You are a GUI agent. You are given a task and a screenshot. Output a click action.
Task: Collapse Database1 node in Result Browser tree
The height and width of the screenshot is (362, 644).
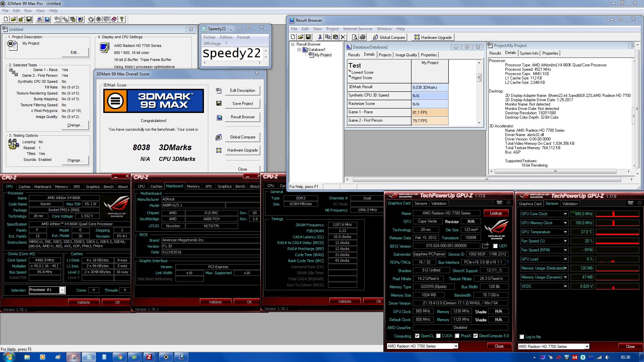click(x=299, y=50)
